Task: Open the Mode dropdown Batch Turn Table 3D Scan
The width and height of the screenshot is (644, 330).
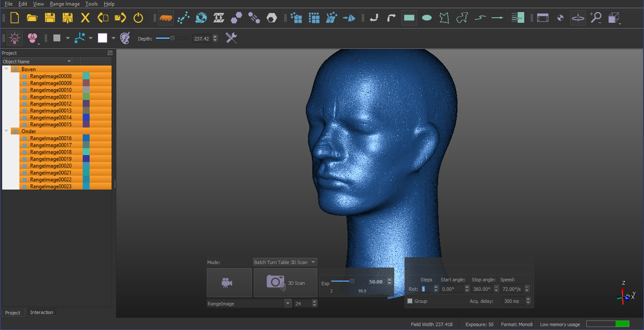Action: pyautogui.click(x=285, y=262)
